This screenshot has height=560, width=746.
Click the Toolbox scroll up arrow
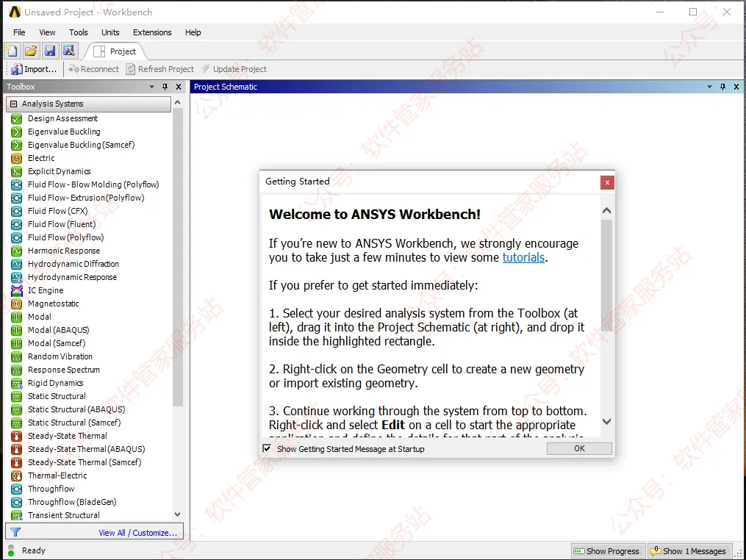pos(177,102)
